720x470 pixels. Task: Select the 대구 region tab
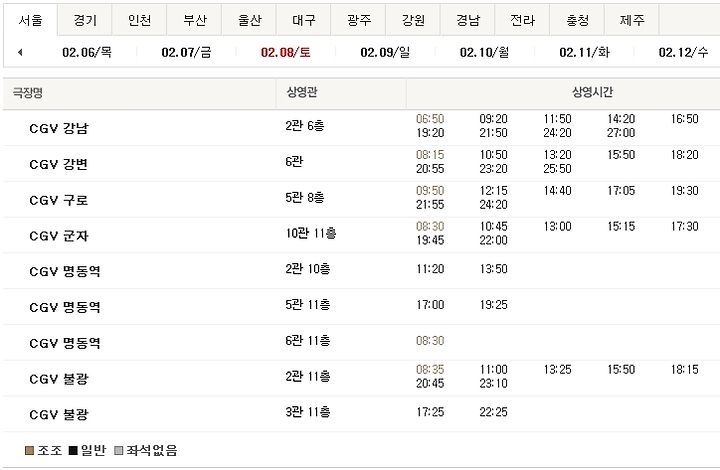coord(304,20)
